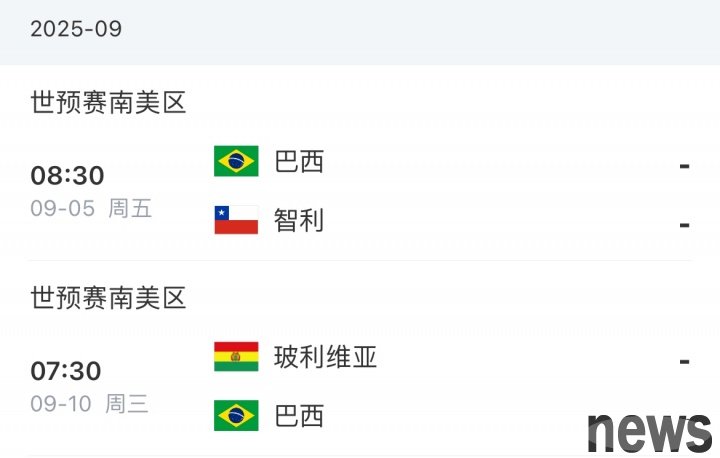Click team name 巴西 in second match

tap(299, 416)
